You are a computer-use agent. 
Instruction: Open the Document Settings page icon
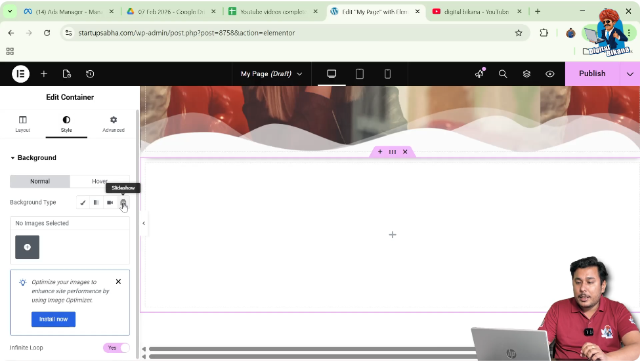(x=66, y=74)
